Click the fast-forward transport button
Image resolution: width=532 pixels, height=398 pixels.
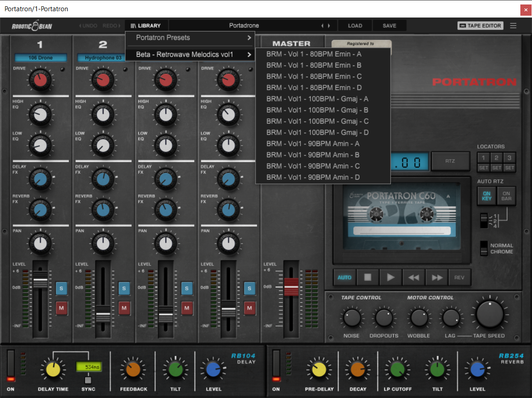(437, 277)
